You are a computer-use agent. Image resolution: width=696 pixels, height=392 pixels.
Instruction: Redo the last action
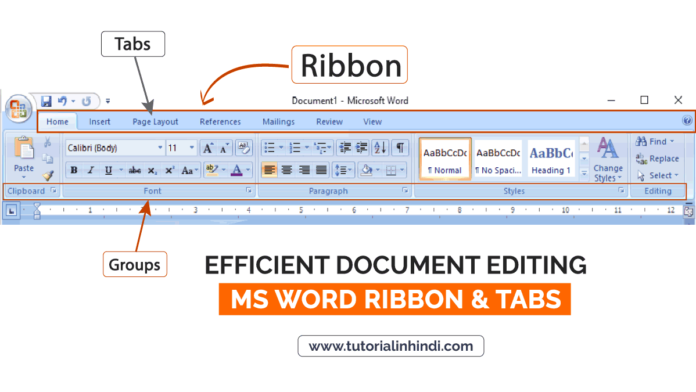pos(86,101)
